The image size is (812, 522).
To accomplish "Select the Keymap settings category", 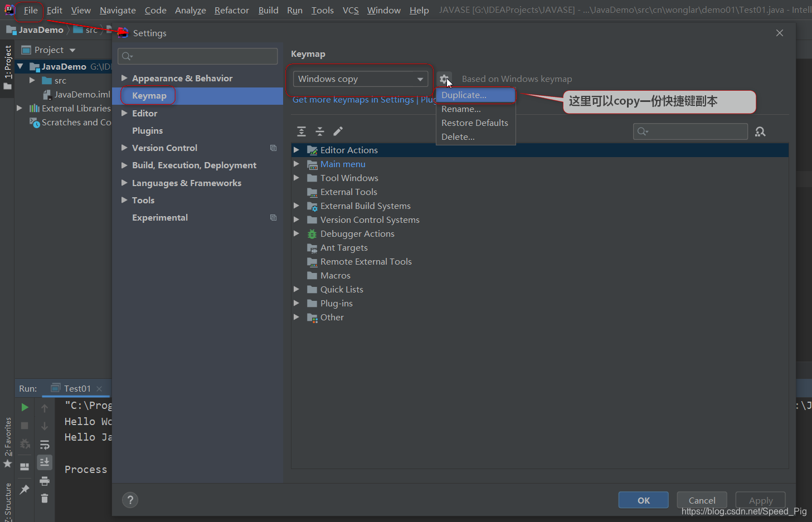I will [198, 96].
